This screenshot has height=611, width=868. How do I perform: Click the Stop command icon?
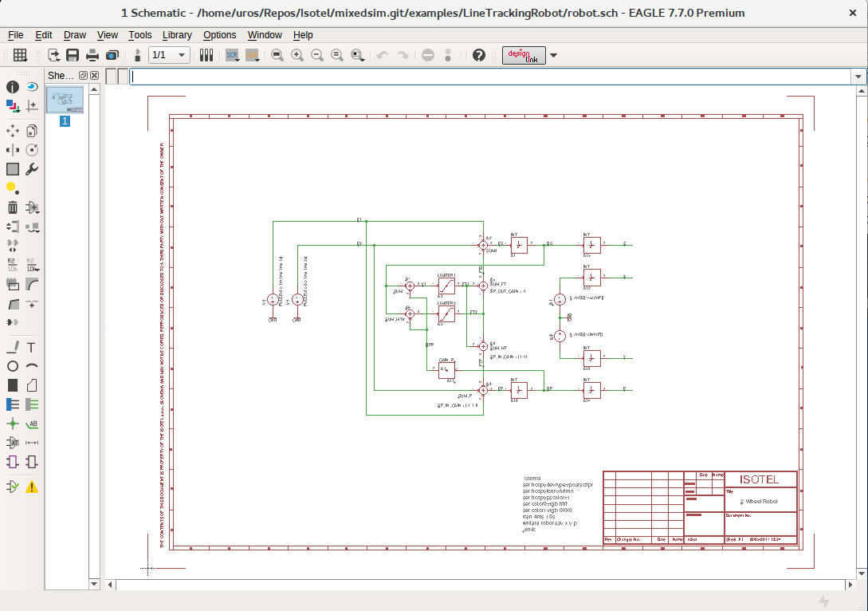(x=428, y=55)
